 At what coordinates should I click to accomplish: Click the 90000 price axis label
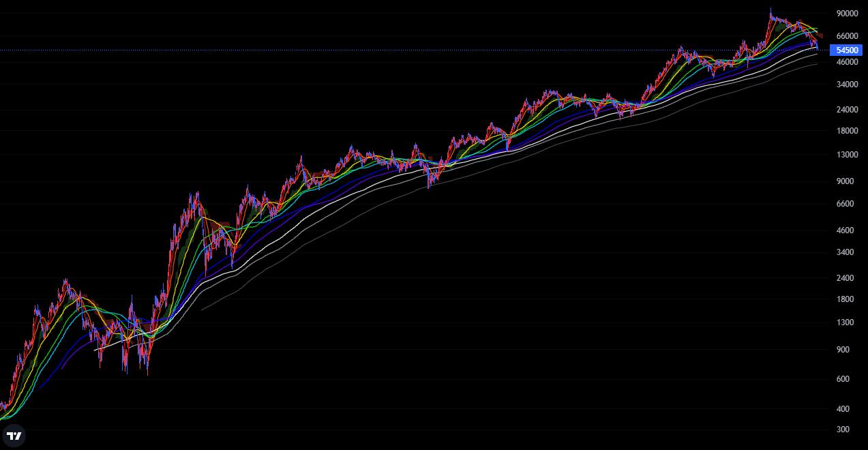click(x=846, y=14)
